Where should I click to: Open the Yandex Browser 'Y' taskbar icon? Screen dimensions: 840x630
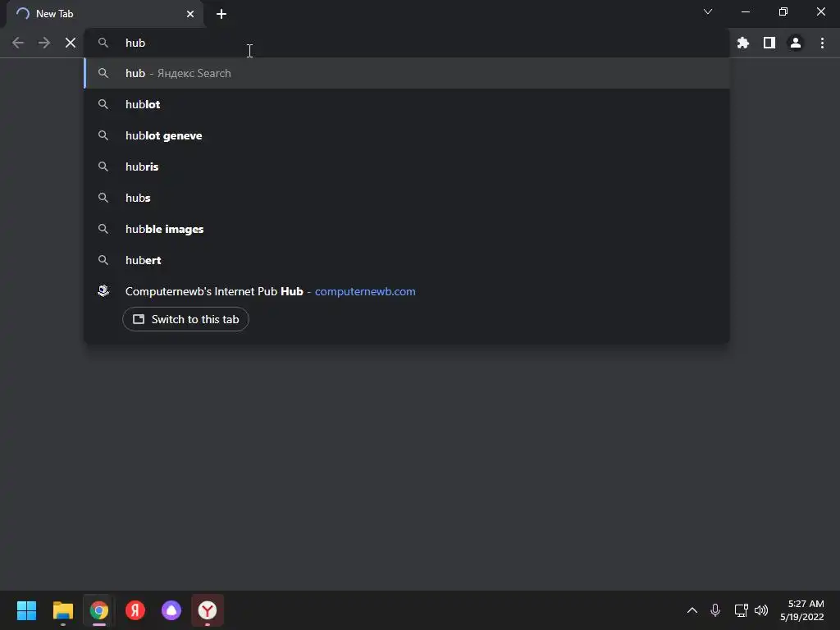208,610
